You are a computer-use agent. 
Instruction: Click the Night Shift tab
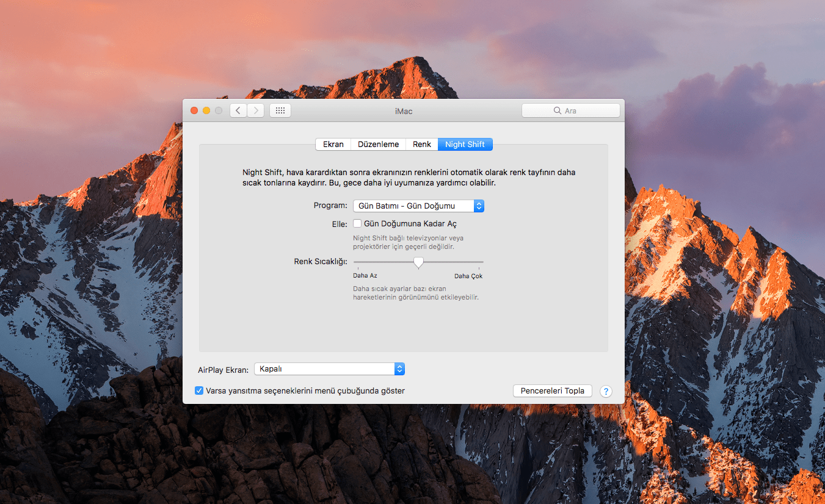click(x=465, y=145)
